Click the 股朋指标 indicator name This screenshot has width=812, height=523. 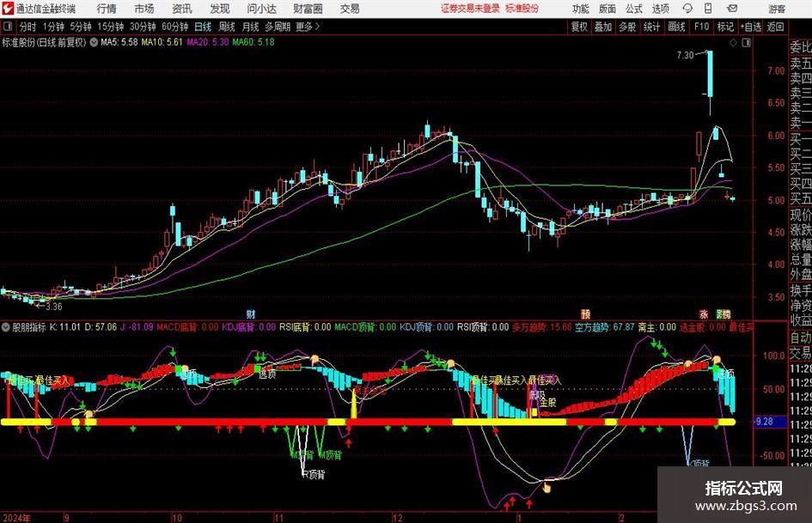click(29, 327)
